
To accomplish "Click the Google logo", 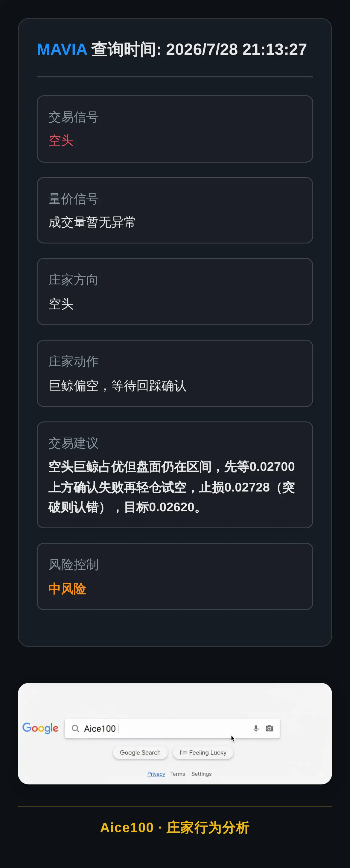I will pyautogui.click(x=40, y=728).
